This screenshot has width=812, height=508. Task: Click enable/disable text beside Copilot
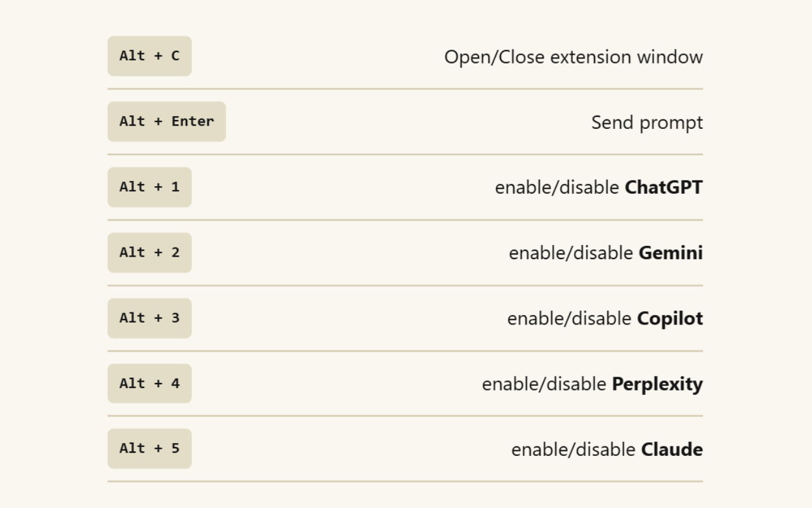(568, 318)
